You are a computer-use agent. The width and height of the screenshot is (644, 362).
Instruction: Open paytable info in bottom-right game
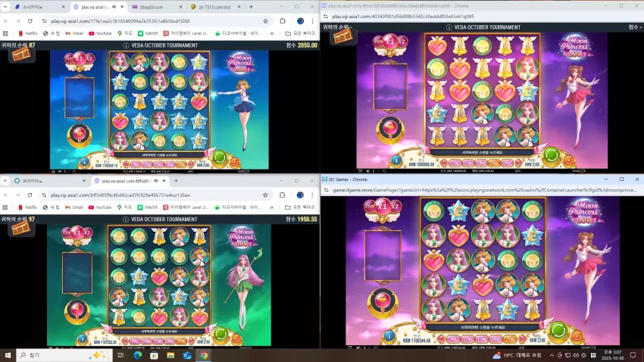click(389, 336)
